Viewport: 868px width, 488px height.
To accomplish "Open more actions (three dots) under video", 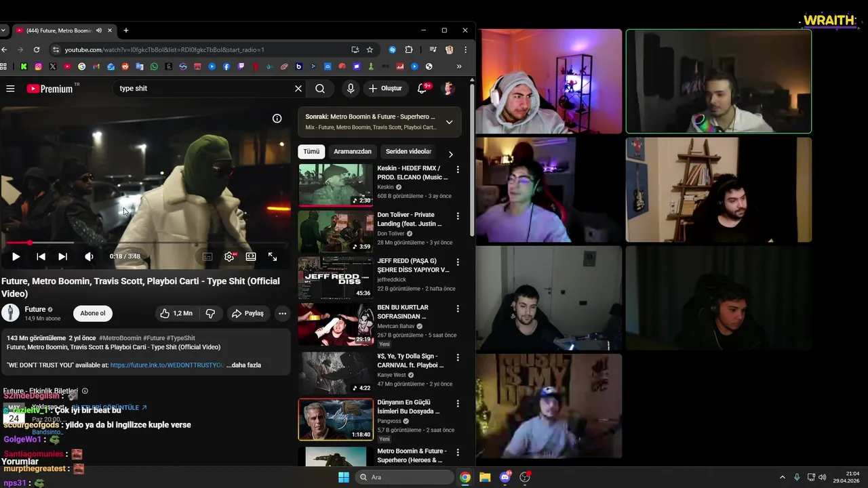I will [282, 313].
